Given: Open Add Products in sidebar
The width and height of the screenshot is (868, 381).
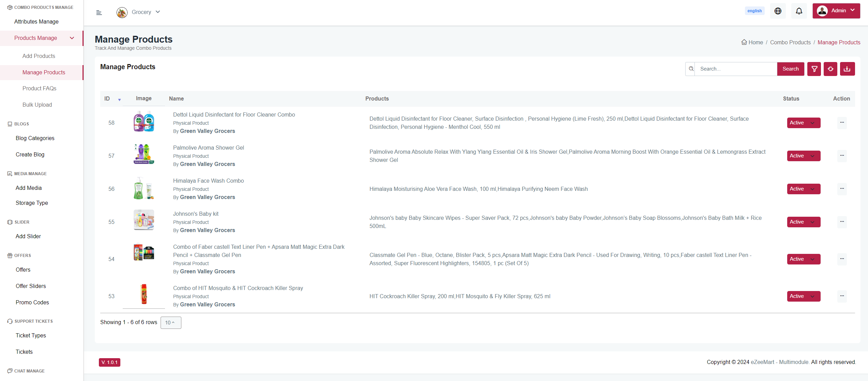Looking at the screenshot, I should [x=39, y=56].
